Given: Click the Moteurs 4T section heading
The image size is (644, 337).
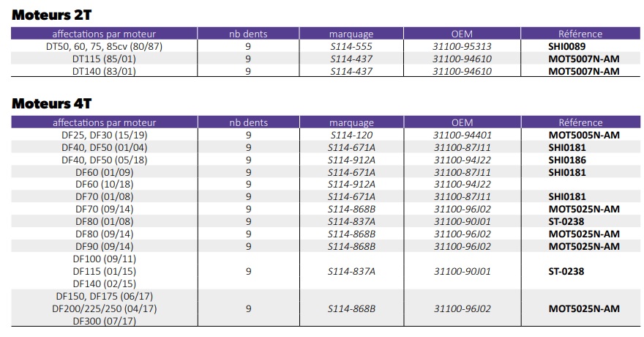Looking at the screenshot, I should [x=51, y=103].
